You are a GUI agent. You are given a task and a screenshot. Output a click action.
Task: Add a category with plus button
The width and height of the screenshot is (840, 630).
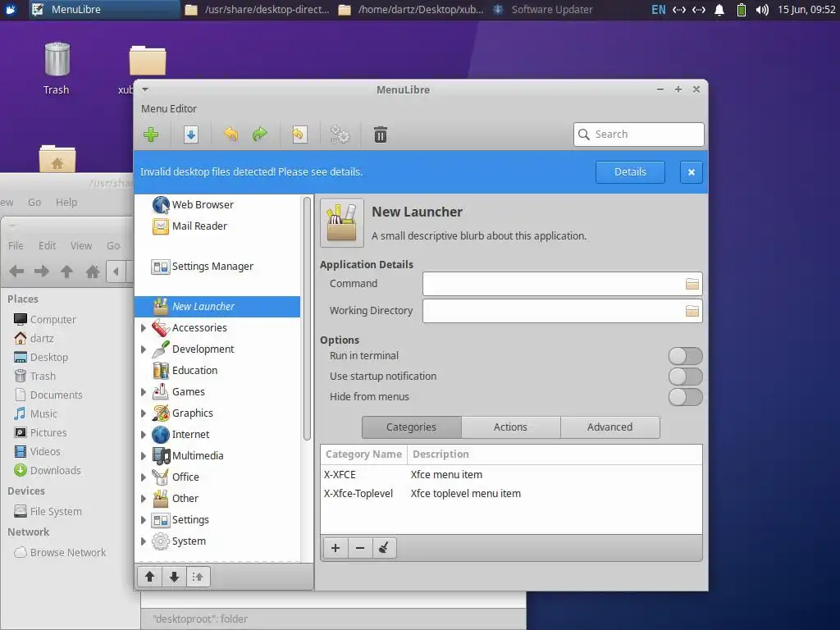click(x=336, y=548)
